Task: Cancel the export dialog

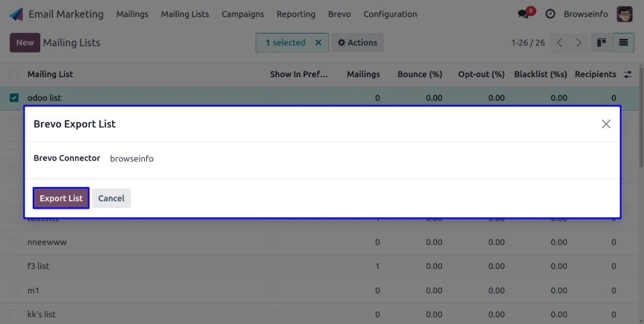Action: pyautogui.click(x=111, y=199)
